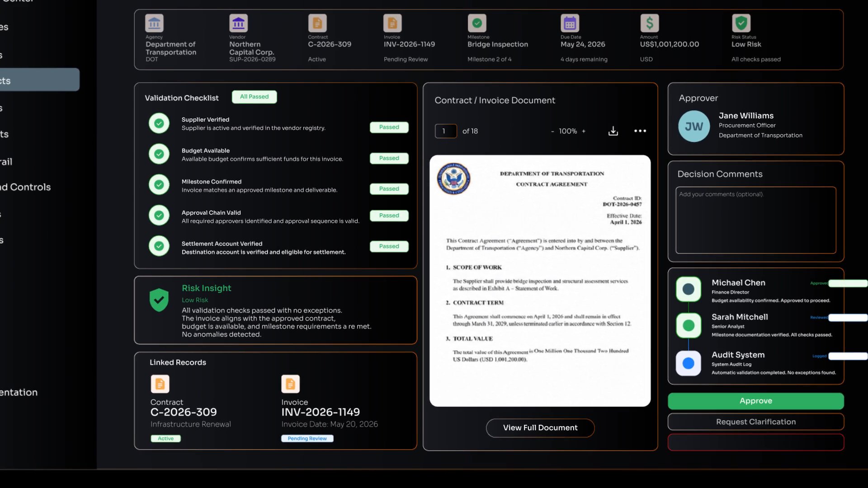Screen dimensions: 868x488
Task: Click Passed badge for Settlement Account Verified
Action: pyautogui.click(x=389, y=246)
